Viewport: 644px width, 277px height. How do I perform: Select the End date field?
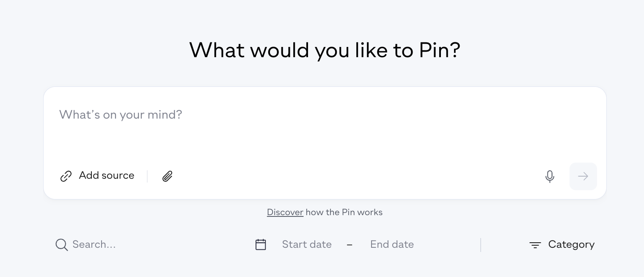click(x=392, y=244)
